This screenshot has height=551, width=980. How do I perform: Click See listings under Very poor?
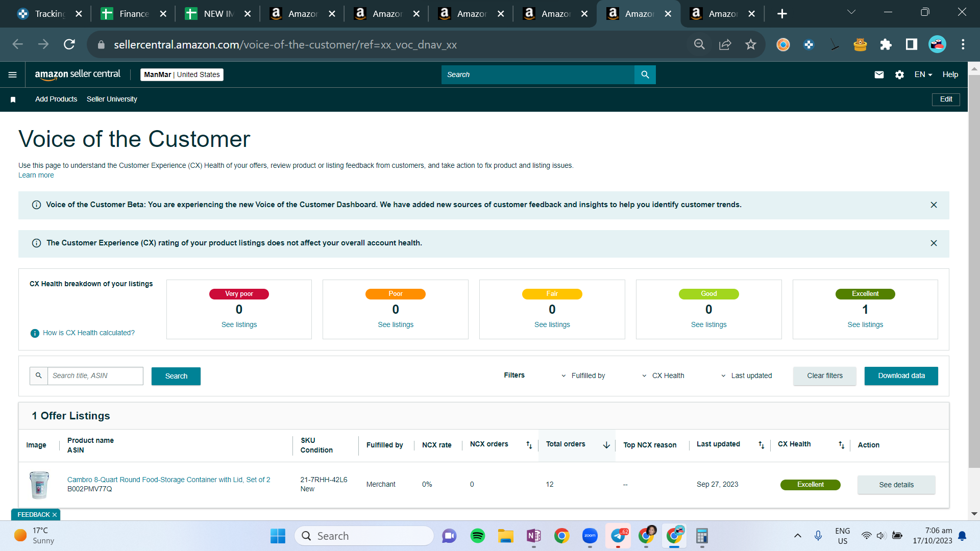[x=239, y=325]
